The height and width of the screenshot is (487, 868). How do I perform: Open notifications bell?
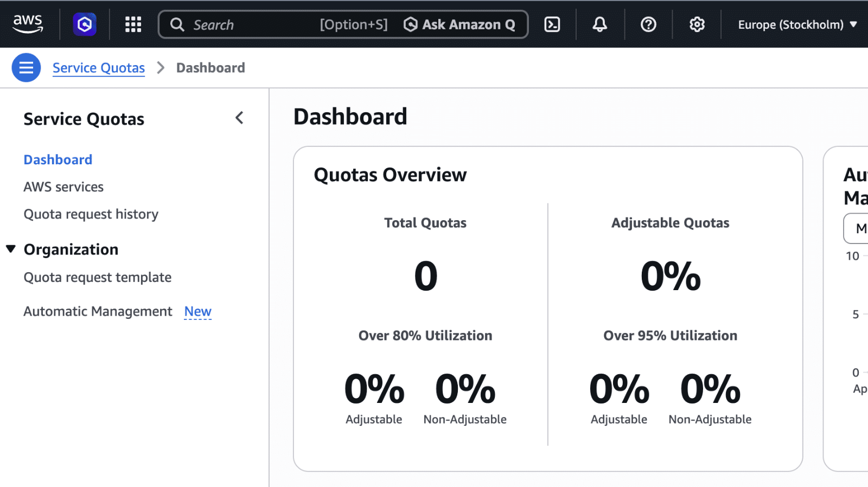[599, 24]
